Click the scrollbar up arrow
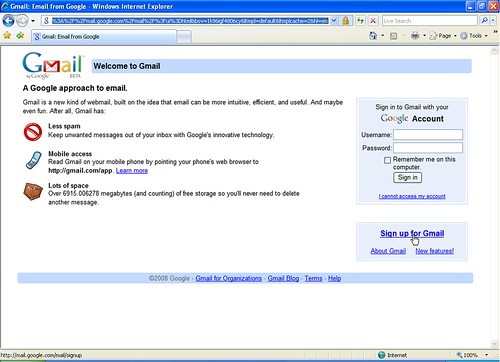Viewport: 500px width, 362px height. (494, 51)
